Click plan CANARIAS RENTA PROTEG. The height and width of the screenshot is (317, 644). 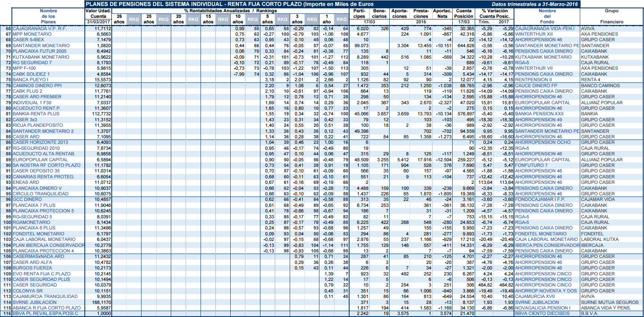coord(44,177)
